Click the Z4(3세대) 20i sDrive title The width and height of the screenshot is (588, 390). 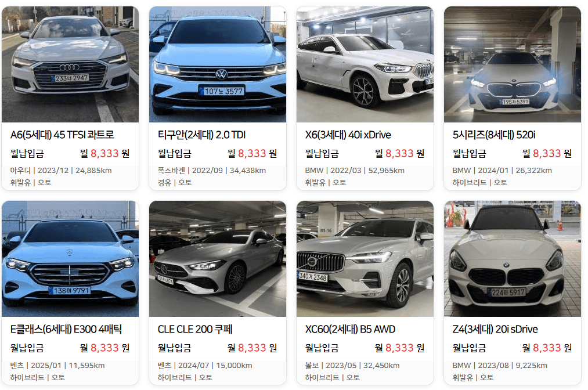(x=495, y=329)
